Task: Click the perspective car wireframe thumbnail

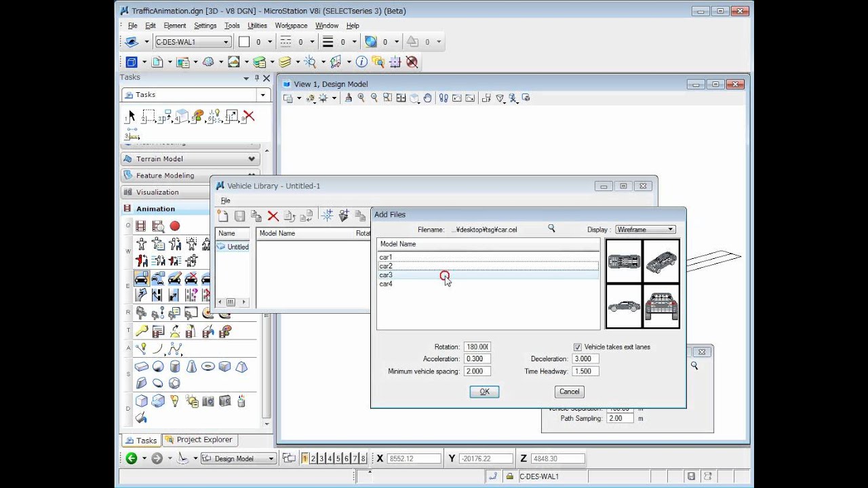Action: [661, 261]
